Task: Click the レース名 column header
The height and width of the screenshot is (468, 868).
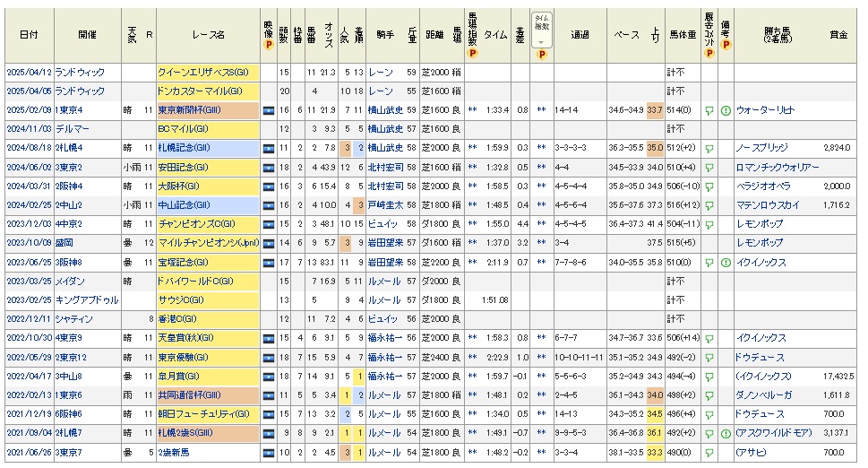Action: coord(209,35)
